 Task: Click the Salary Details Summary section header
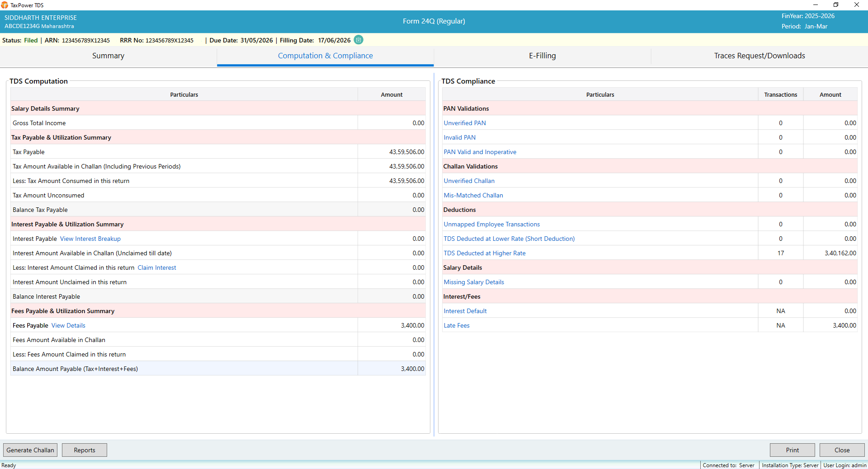[x=218, y=108]
